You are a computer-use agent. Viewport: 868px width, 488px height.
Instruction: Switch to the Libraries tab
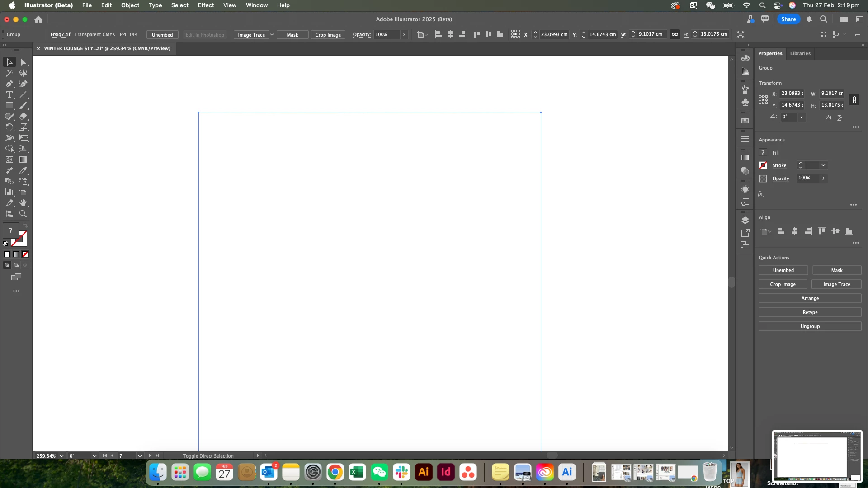point(800,53)
